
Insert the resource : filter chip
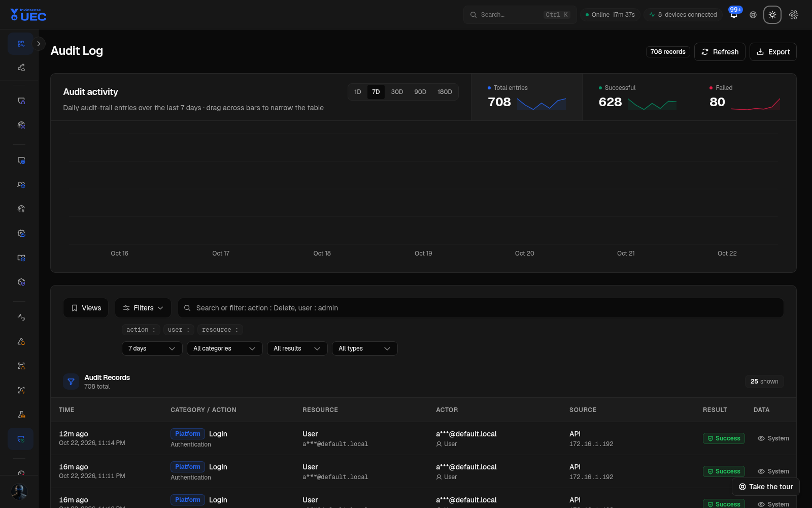pyautogui.click(x=220, y=330)
